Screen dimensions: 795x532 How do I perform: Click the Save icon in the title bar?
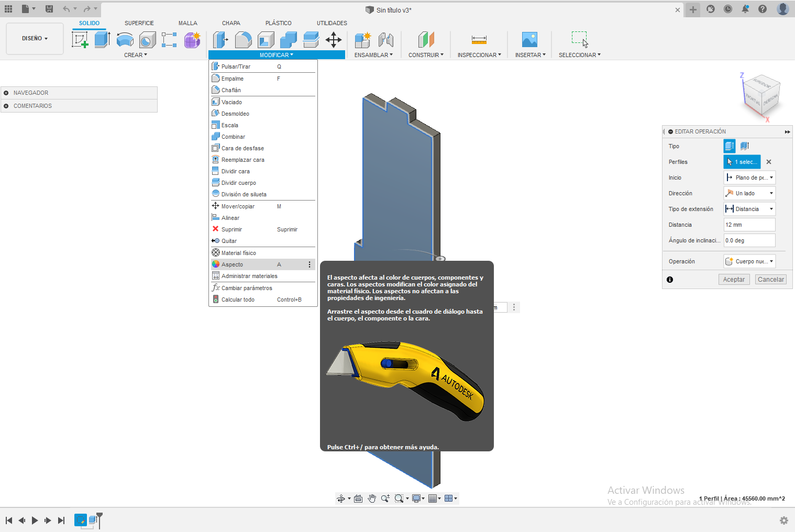click(x=49, y=9)
